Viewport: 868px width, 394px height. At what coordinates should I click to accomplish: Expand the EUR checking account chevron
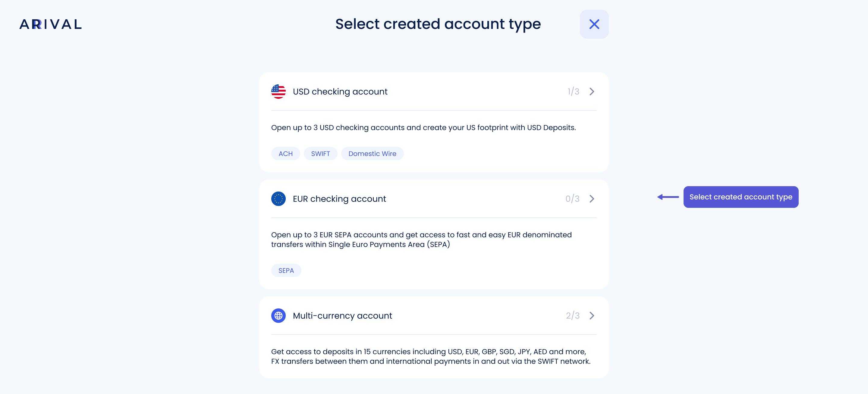tap(592, 199)
